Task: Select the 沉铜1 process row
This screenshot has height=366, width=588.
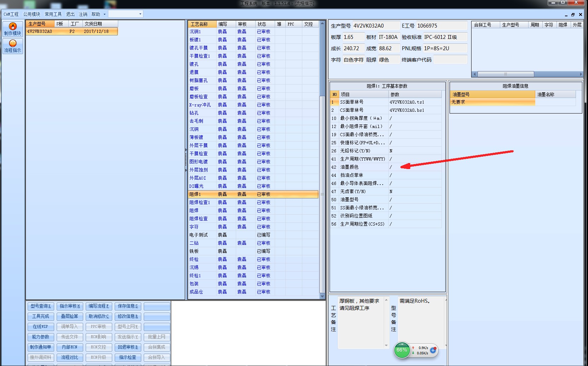Action: click(253, 31)
